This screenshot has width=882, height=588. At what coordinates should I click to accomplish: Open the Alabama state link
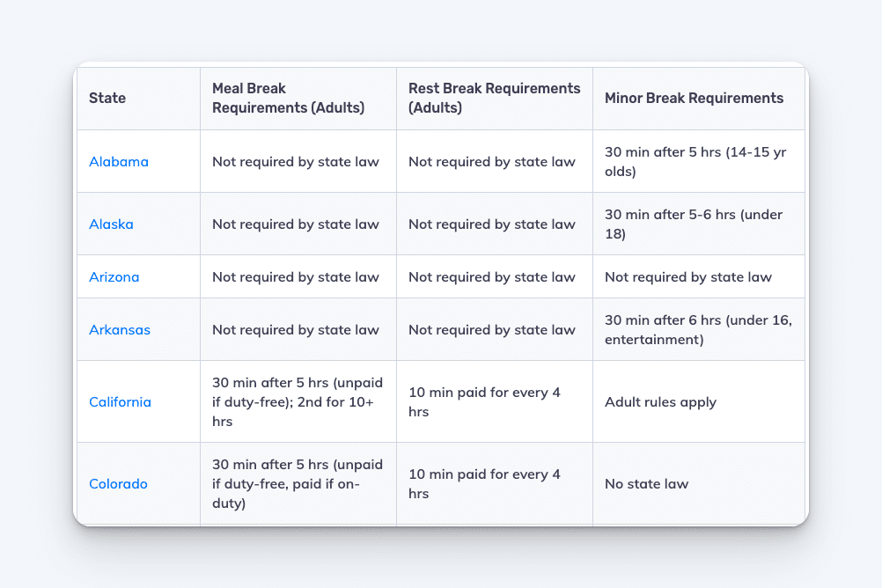coord(119,161)
